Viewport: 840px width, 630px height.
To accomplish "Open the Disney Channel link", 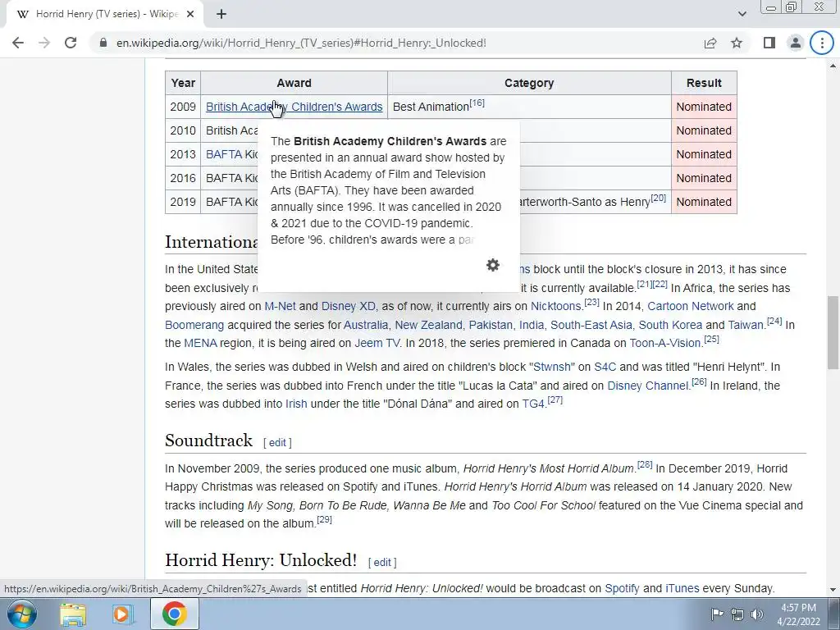I will coord(647,386).
